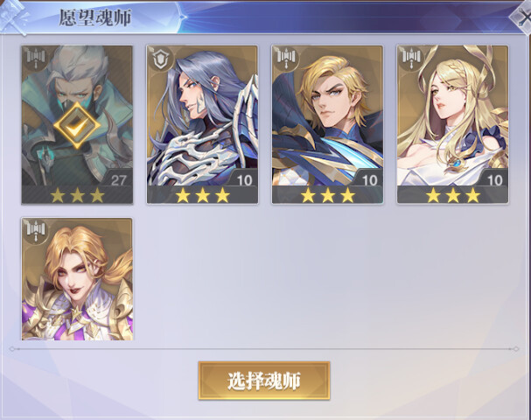Click the 愿望魂师 title header
Screen dimensions: 531x420
click(95, 17)
